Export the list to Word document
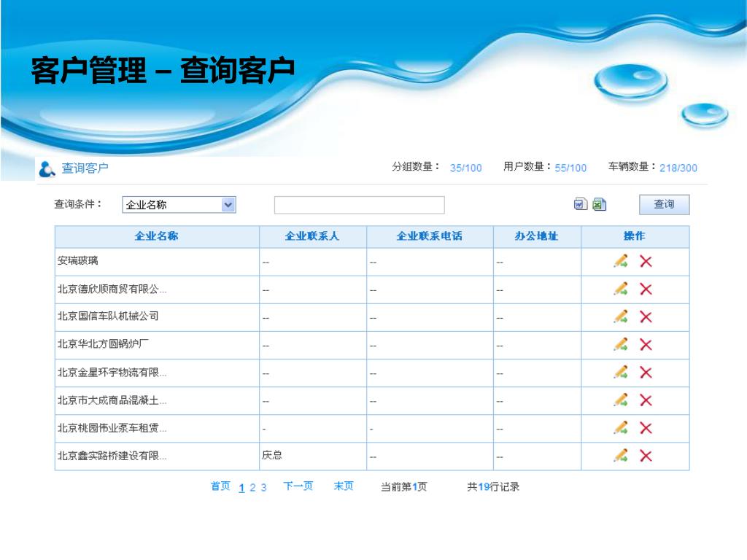This screenshot has width=747, height=560. 580,204
